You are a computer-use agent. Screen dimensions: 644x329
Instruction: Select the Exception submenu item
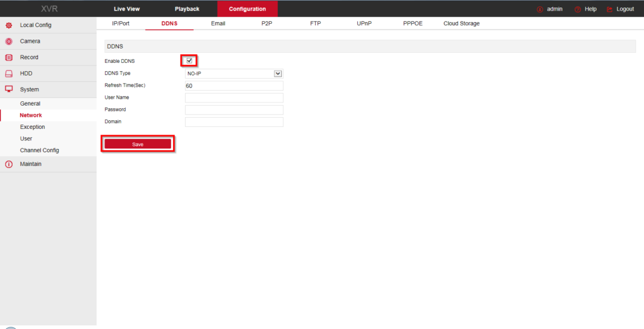click(32, 127)
